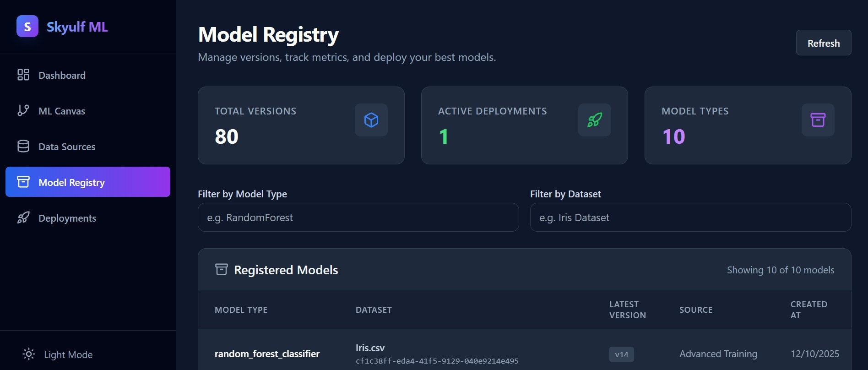
Task: Click the Created At column header
Action: [x=809, y=310]
